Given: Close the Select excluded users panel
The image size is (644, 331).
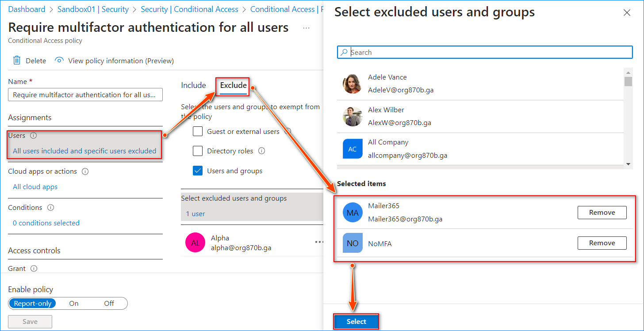Looking at the screenshot, I should tap(627, 13).
